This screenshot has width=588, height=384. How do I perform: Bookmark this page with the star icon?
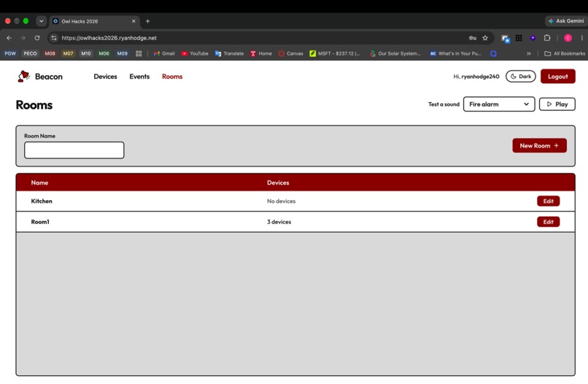coord(485,38)
